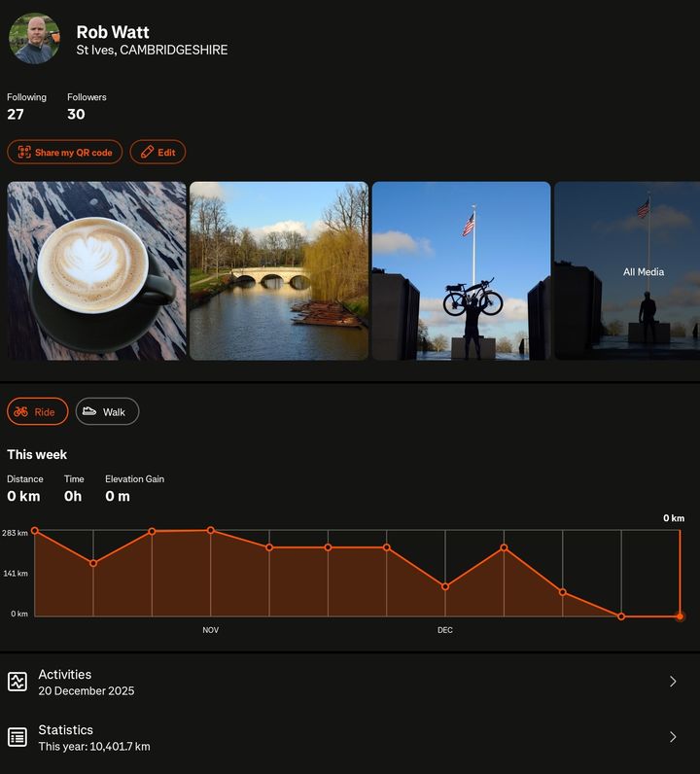Click the bicycle icon in Ride filter

tap(21, 412)
